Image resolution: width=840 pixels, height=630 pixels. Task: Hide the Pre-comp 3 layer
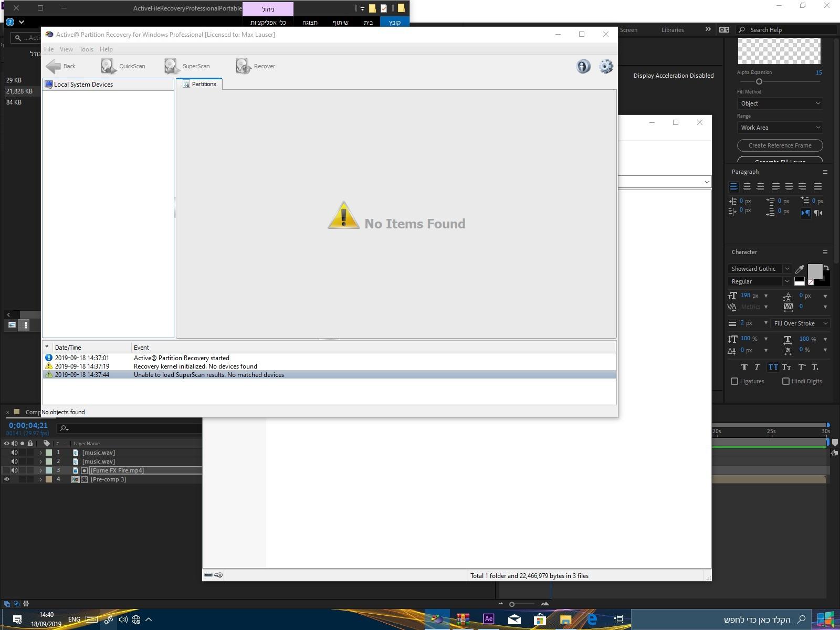(7, 479)
